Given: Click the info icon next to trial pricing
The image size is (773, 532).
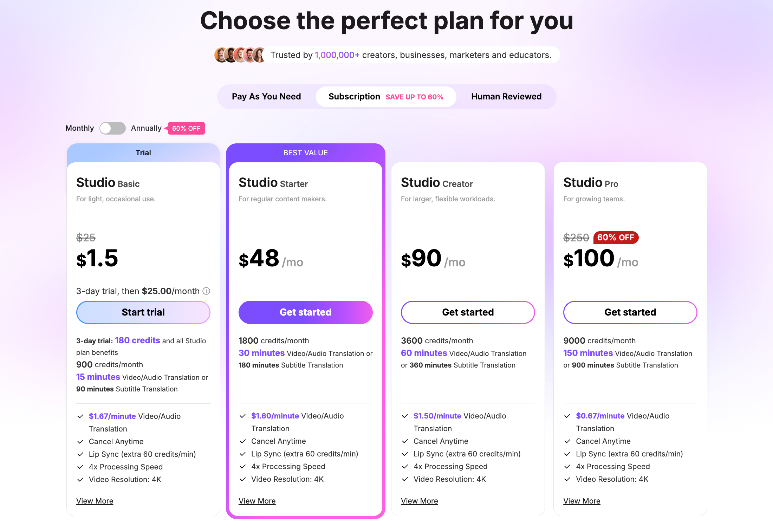Looking at the screenshot, I should pyautogui.click(x=206, y=291).
